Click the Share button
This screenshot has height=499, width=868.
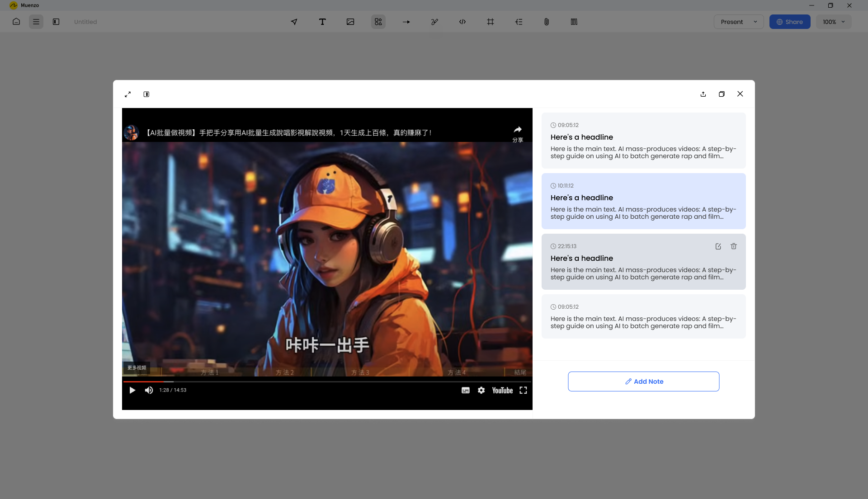(790, 22)
